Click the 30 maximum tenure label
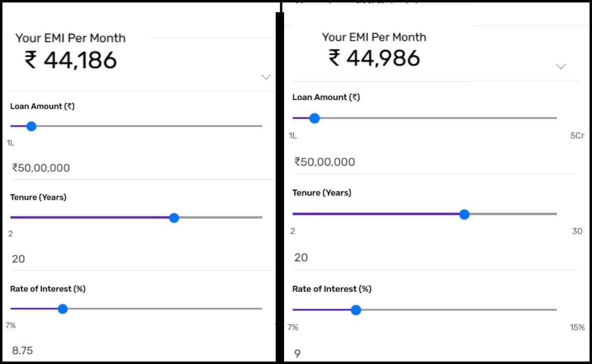Viewport: 592px width, 364px height. coord(577,231)
